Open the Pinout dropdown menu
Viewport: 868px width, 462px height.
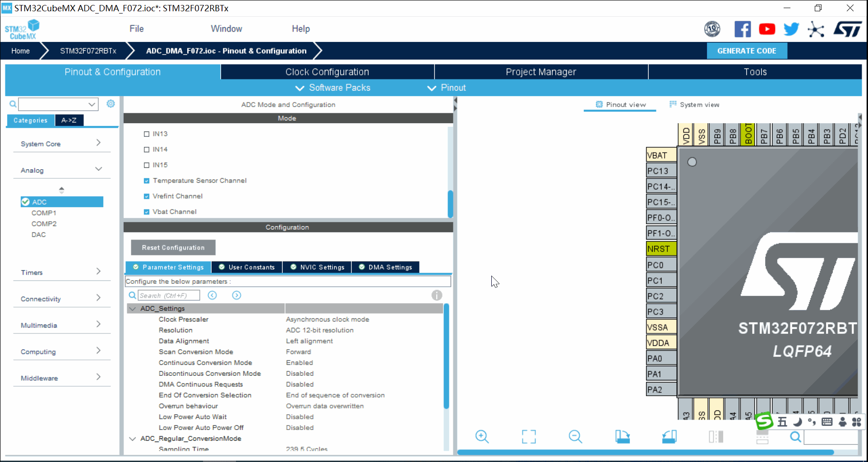click(x=447, y=88)
